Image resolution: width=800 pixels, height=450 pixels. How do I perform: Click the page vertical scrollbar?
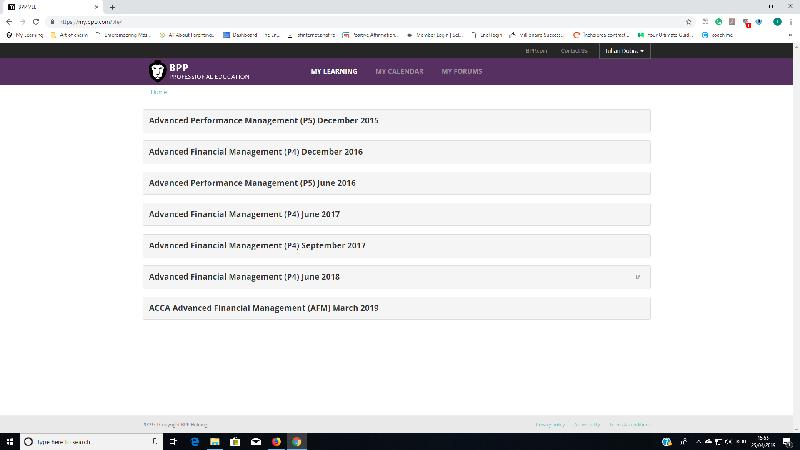coord(796,238)
